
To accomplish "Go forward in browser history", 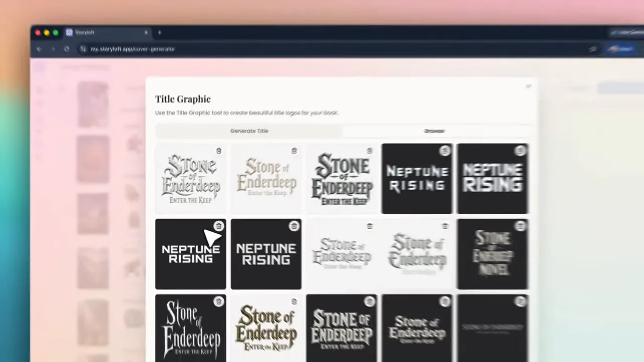I will point(52,49).
